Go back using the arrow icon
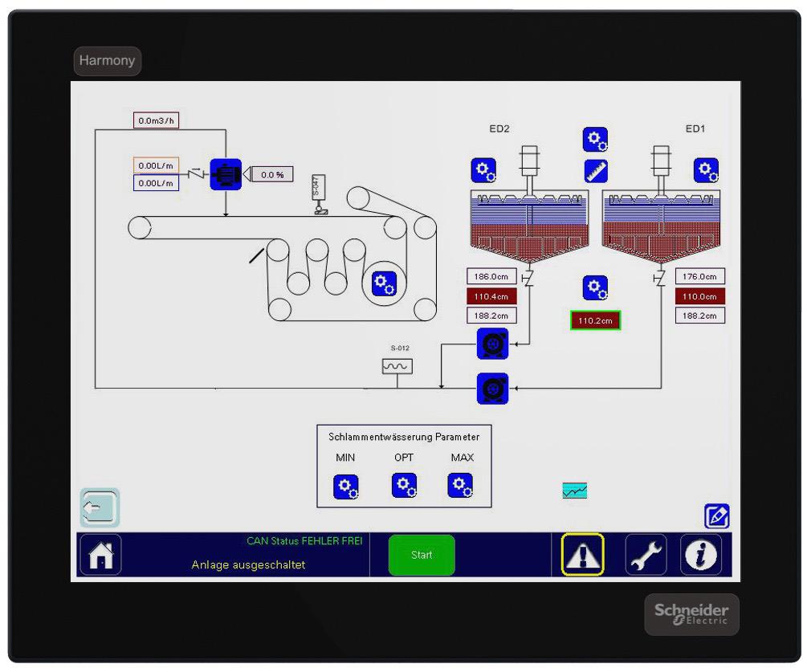This screenshot has width=807, height=672. [100, 508]
